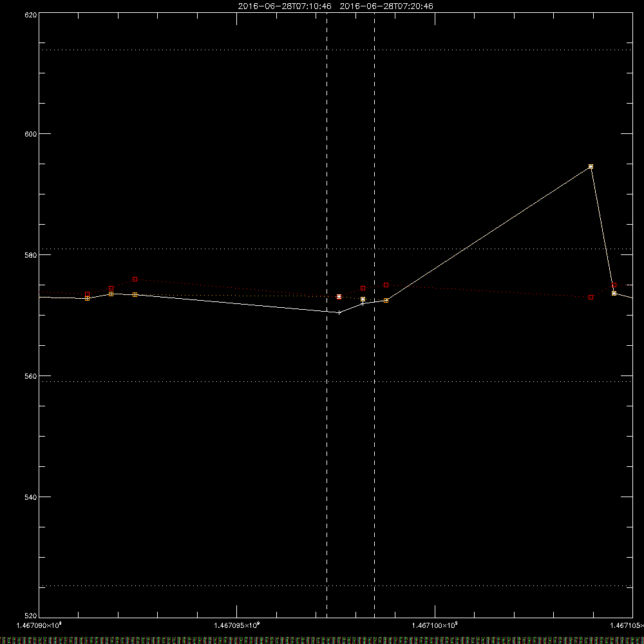The image size is (644, 644).
Task: Select the highest red square marker near 576
Action: (x=135, y=279)
